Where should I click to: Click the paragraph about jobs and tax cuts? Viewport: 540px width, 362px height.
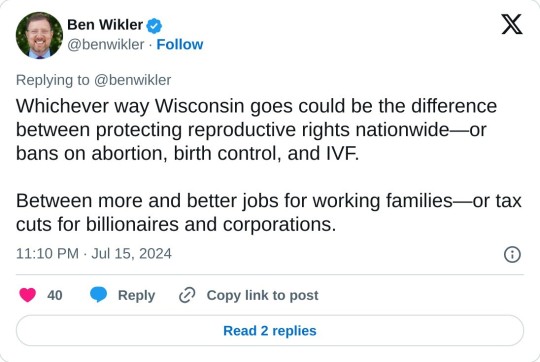point(269,213)
